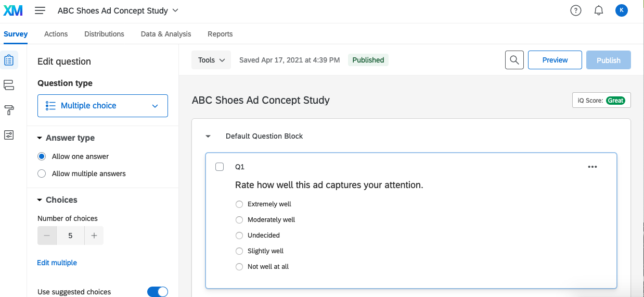Switch to the Data & Analysis tab

click(166, 34)
